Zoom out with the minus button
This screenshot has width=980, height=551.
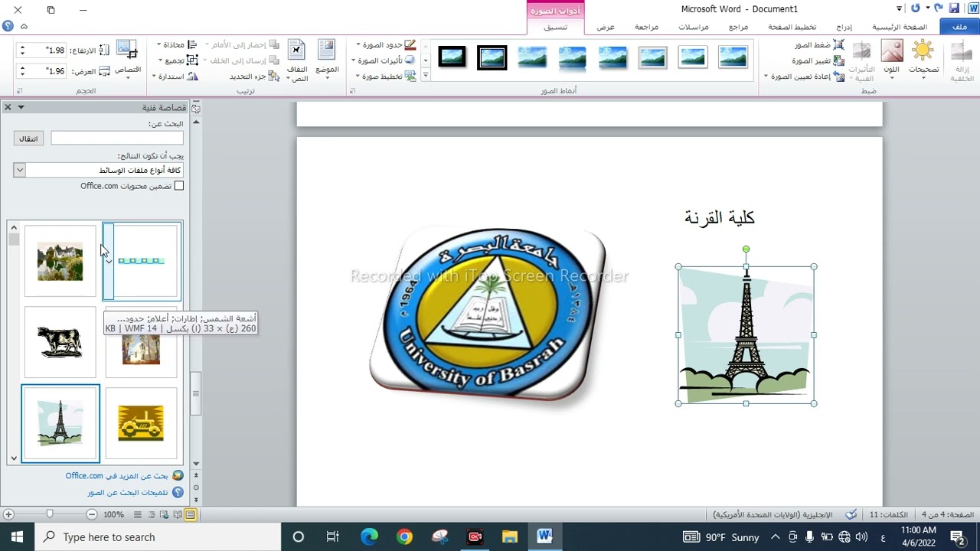pyautogui.click(x=92, y=515)
